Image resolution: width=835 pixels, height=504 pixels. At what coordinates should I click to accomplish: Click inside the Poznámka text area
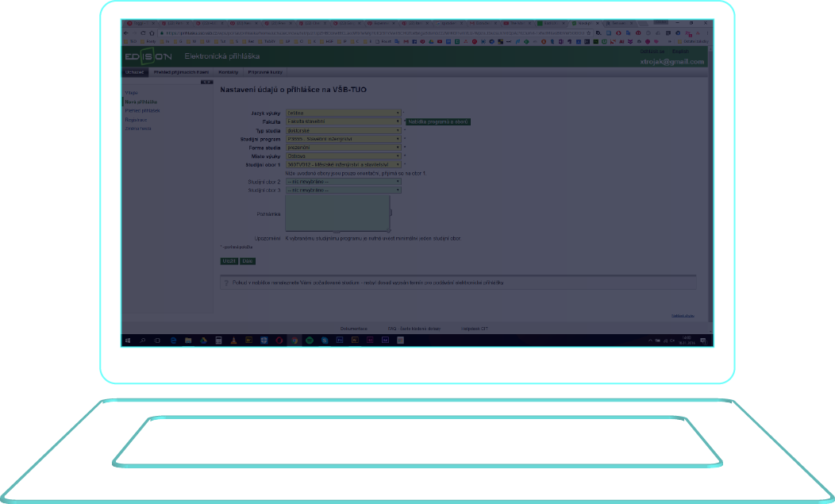[337, 213]
